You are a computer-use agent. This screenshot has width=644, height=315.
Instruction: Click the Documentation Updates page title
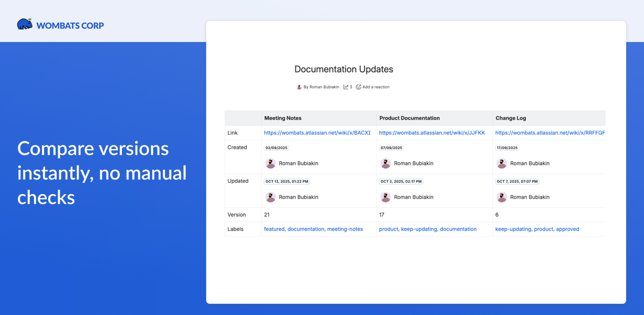click(344, 69)
